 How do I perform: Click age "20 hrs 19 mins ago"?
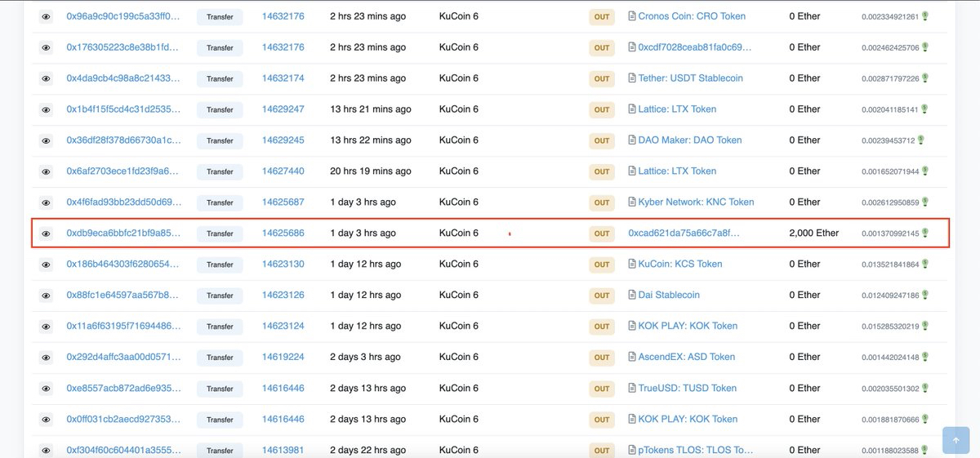click(371, 171)
